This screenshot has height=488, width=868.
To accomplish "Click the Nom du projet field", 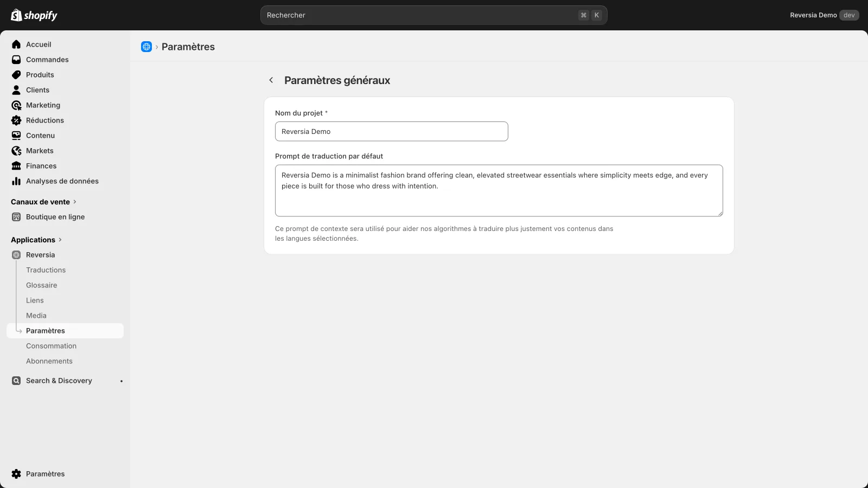I will point(392,131).
